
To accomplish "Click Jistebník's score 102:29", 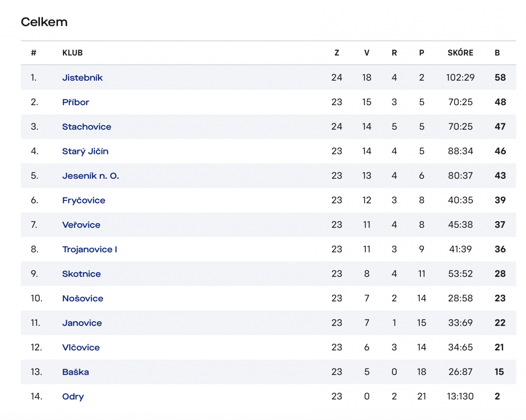I will (x=461, y=78).
